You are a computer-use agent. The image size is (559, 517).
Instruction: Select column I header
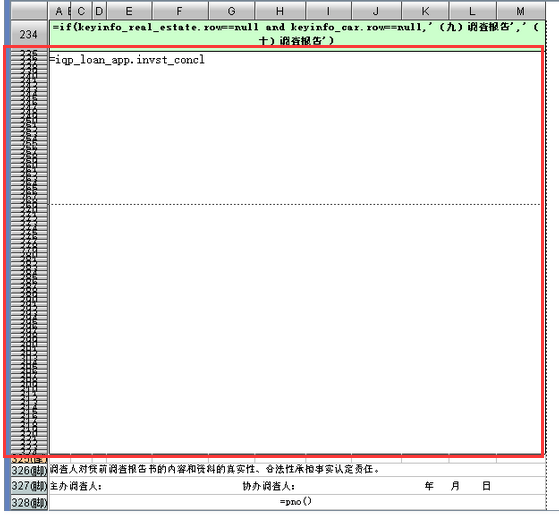328,11
